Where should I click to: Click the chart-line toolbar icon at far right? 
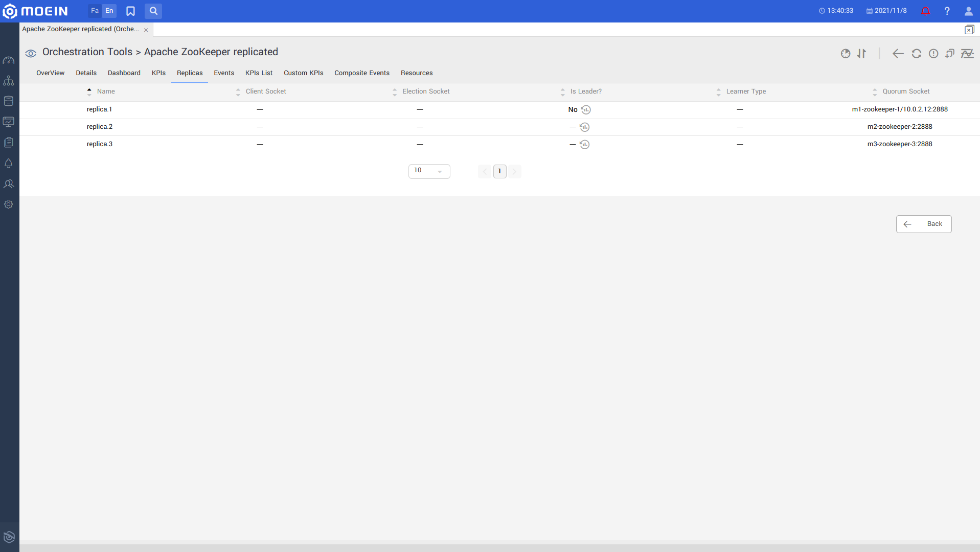967,54
